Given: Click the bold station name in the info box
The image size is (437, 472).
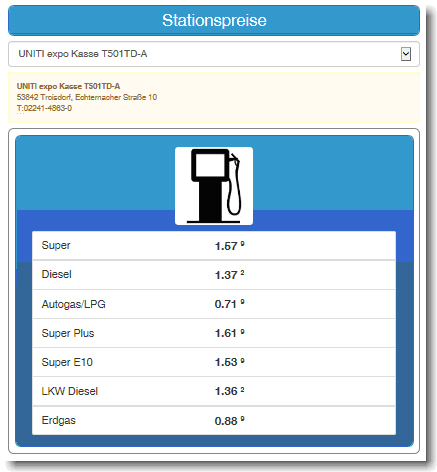Looking at the screenshot, I should tap(68, 86).
